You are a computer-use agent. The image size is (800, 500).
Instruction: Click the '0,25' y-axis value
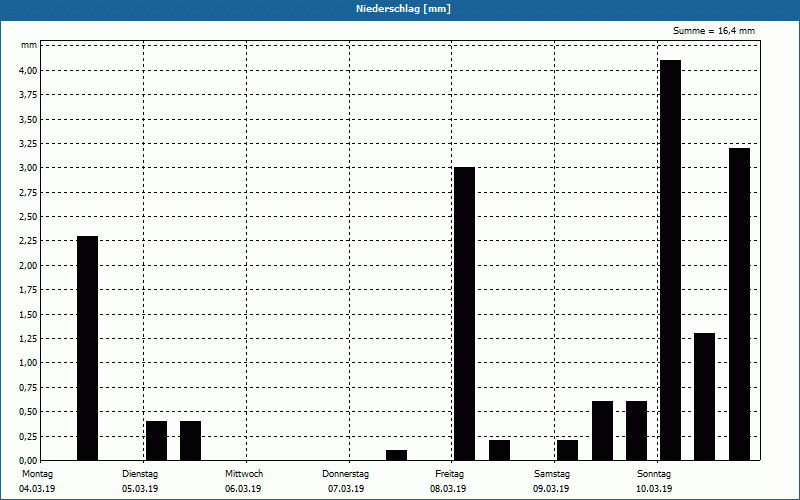click(x=29, y=436)
